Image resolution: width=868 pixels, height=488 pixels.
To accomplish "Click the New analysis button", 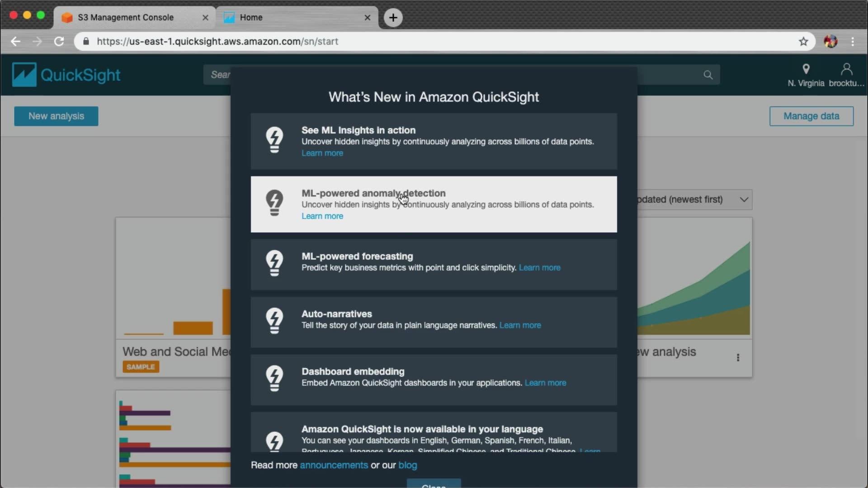I will tap(56, 116).
